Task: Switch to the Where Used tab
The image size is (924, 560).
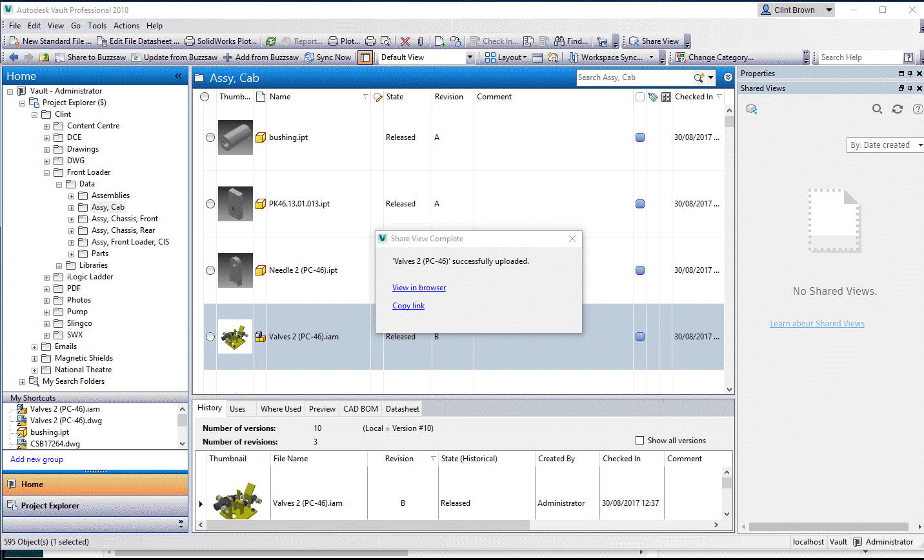Action: click(281, 409)
